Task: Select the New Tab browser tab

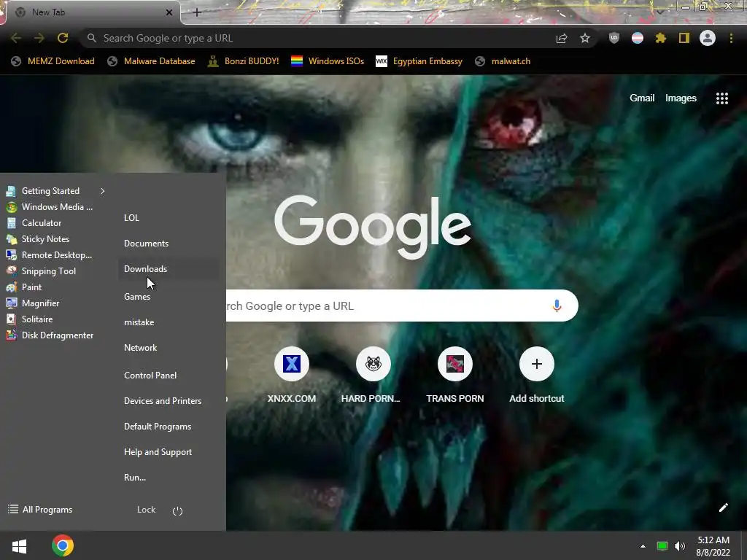Action: (x=93, y=12)
